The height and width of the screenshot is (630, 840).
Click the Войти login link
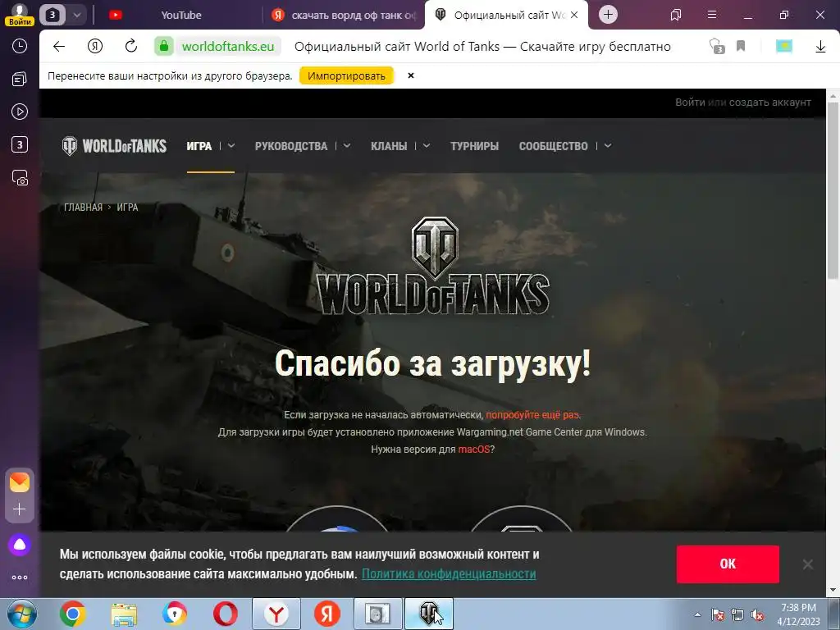point(690,103)
